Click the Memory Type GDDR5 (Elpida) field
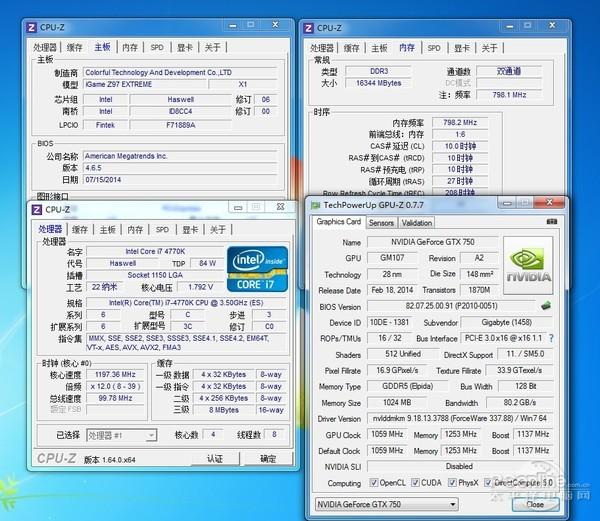Viewport: 600px width, 521px height. click(x=407, y=386)
